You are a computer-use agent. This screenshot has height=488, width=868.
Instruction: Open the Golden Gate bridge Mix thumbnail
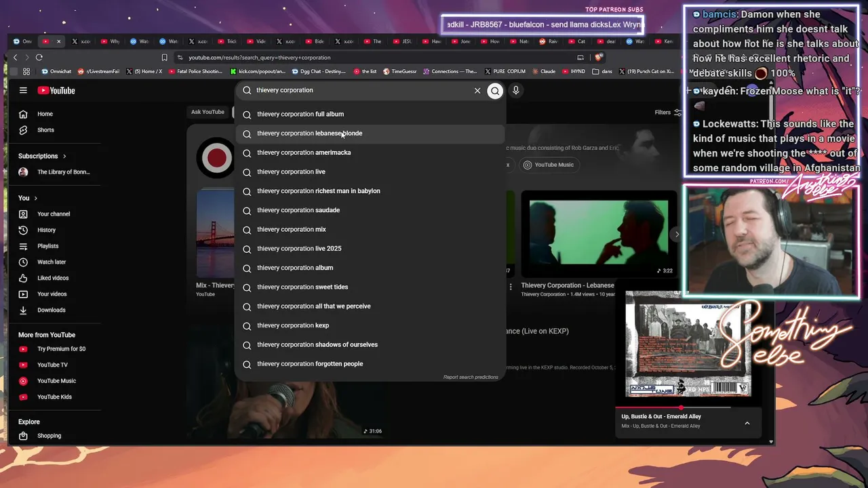[216, 234]
